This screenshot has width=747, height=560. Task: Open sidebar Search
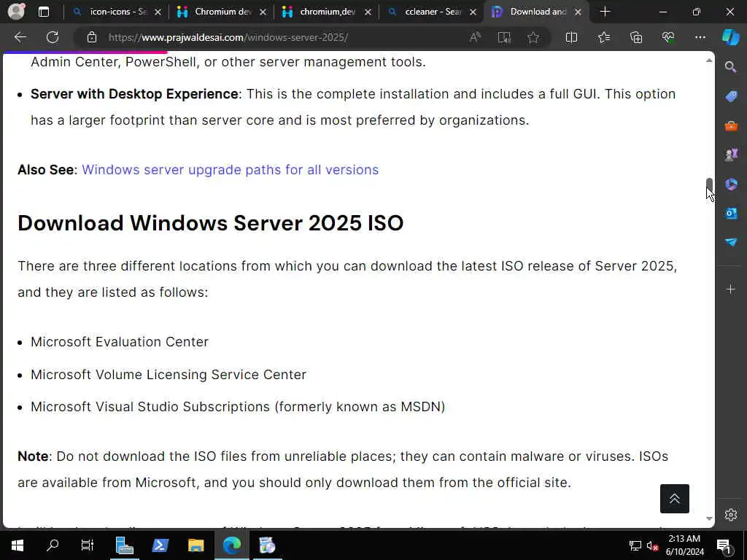coord(731,67)
